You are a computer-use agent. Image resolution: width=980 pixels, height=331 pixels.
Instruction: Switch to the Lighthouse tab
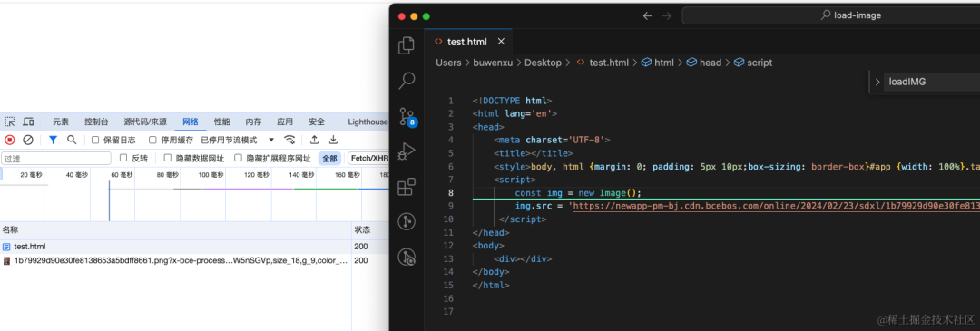tap(367, 122)
